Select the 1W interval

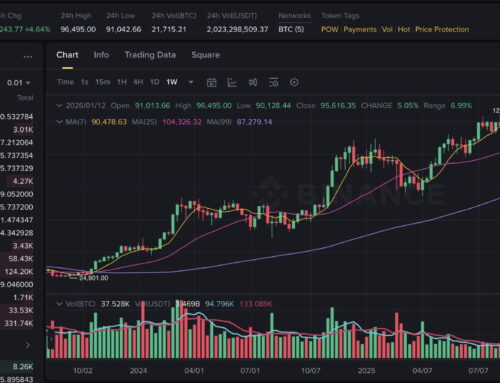click(x=172, y=82)
